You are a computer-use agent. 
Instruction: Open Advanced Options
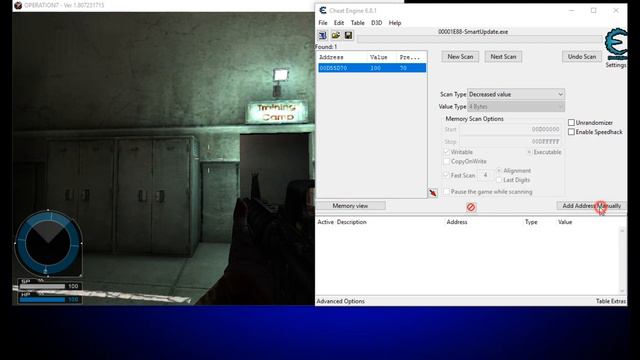point(341,301)
